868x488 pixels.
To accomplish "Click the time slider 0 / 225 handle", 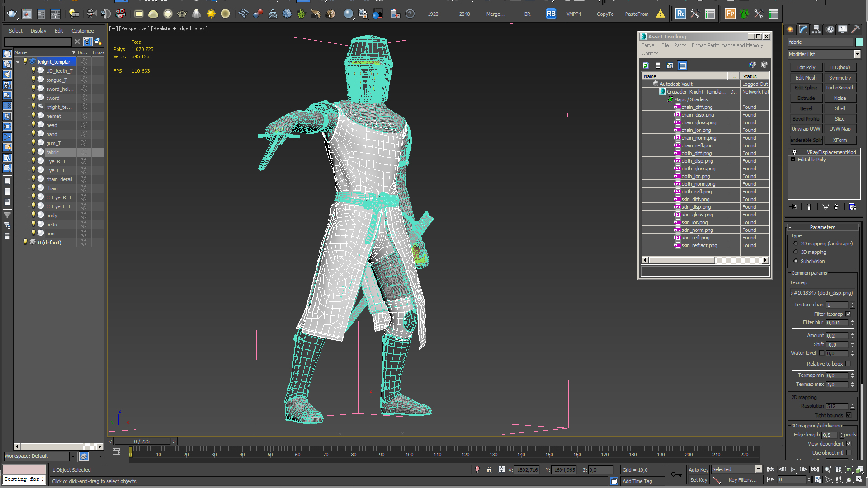I will pyautogui.click(x=142, y=441).
